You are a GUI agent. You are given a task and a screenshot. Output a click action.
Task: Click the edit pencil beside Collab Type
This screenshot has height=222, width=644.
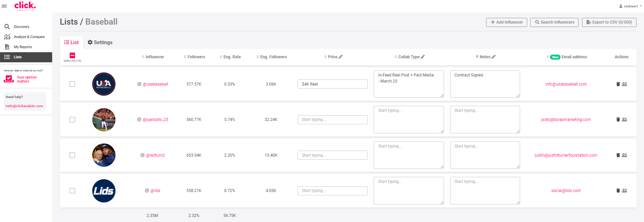pyautogui.click(x=423, y=57)
